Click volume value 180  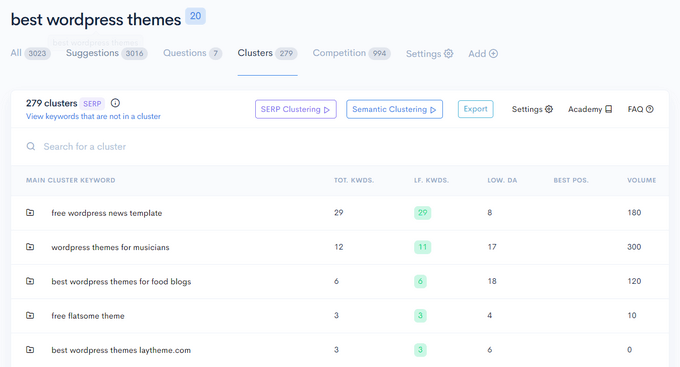[634, 213]
